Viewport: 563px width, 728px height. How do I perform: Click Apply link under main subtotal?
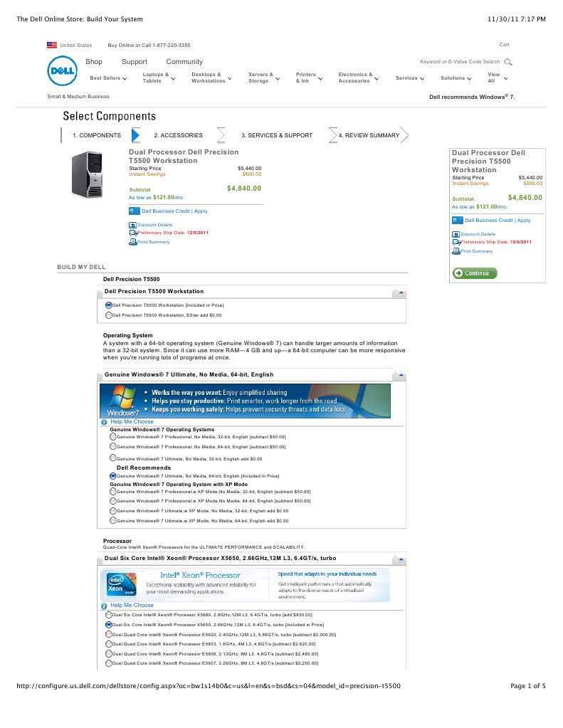[x=201, y=211]
